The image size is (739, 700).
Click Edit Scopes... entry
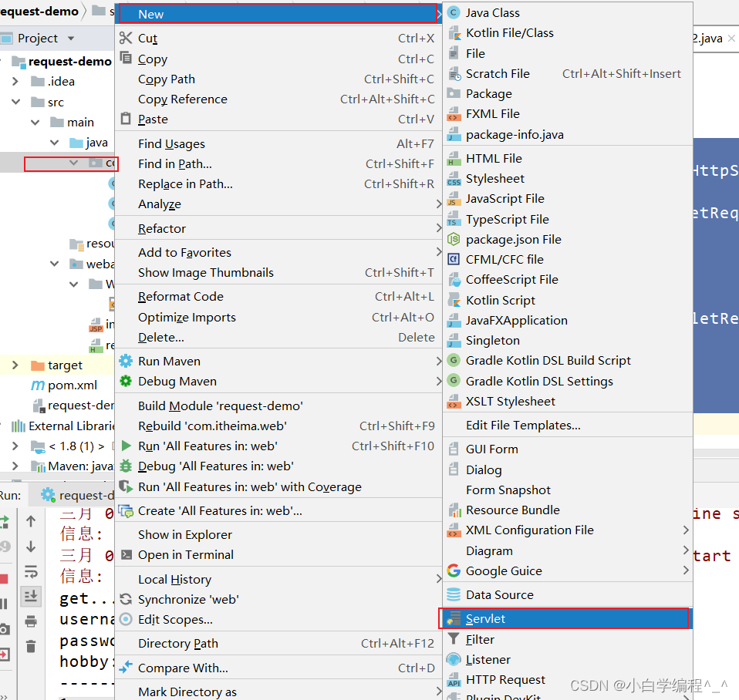click(278, 619)
